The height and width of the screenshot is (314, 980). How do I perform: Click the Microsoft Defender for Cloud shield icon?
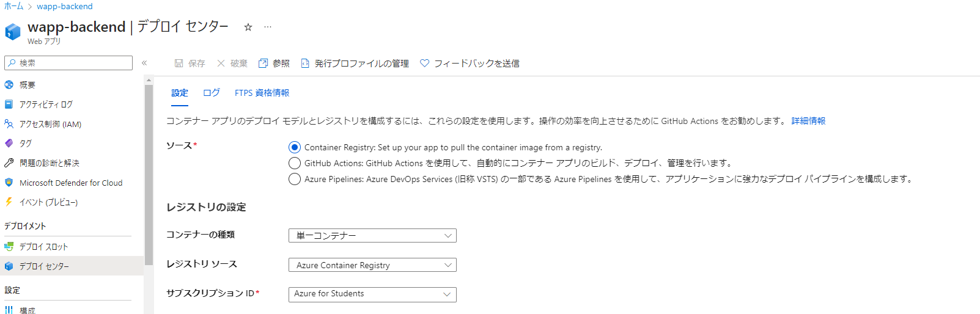coord(9,183)
